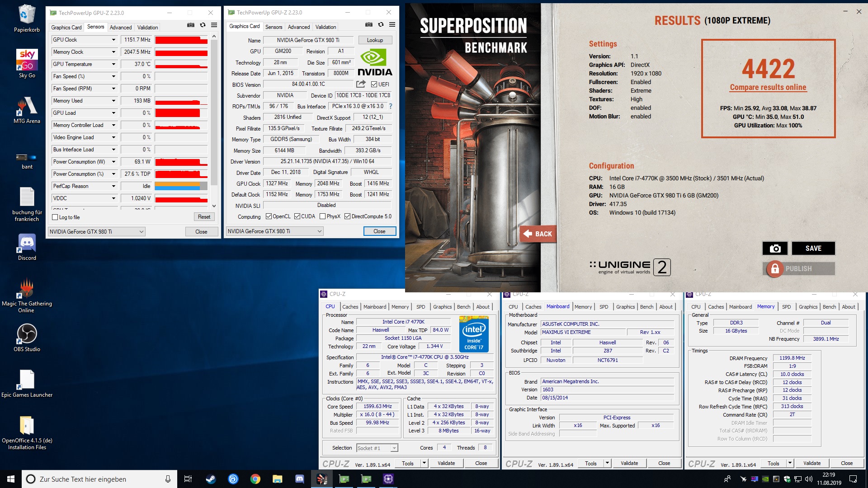Open notification center icon in tray
868x488 pixels.
[x=853, y=479]
